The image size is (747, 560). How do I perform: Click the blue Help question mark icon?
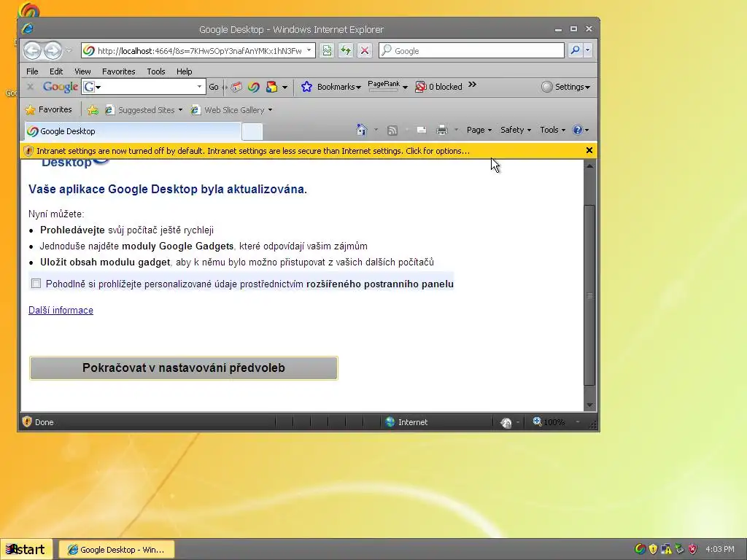click(x=578, y=130)
